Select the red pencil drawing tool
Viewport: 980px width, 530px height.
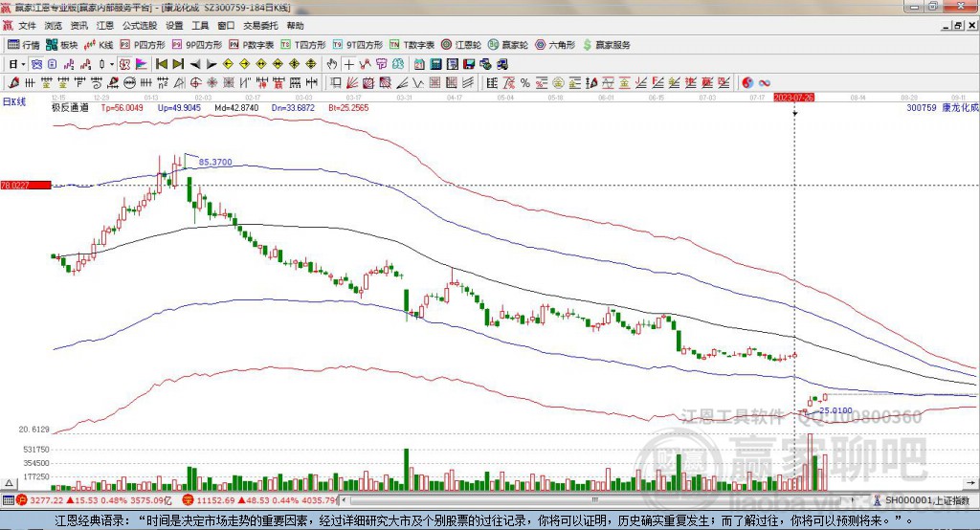click(13, 82)
